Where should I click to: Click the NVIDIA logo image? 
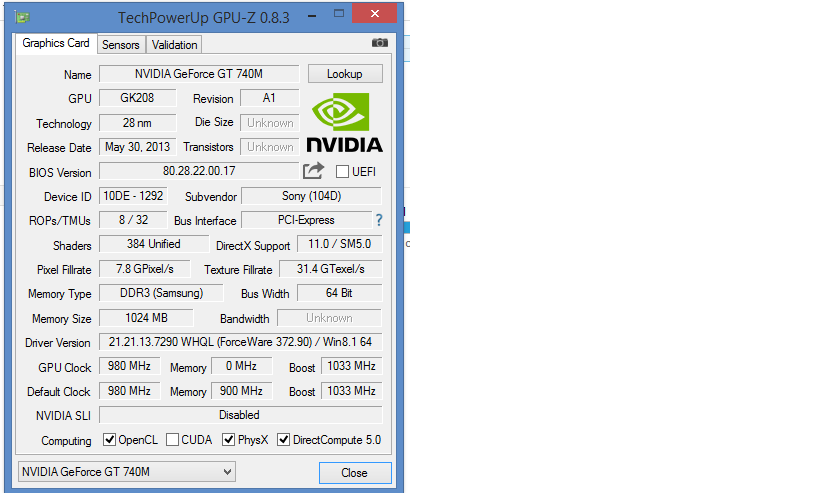344,122
